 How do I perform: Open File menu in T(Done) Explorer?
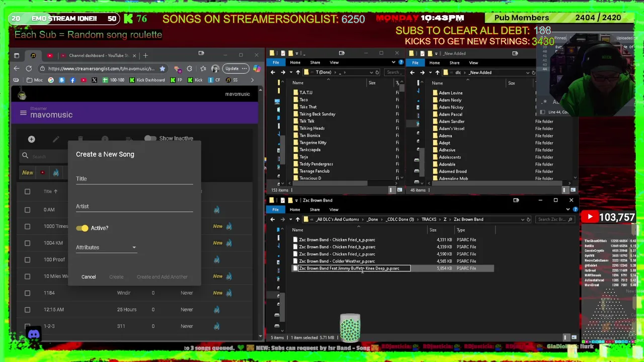[x=276, y=62]
